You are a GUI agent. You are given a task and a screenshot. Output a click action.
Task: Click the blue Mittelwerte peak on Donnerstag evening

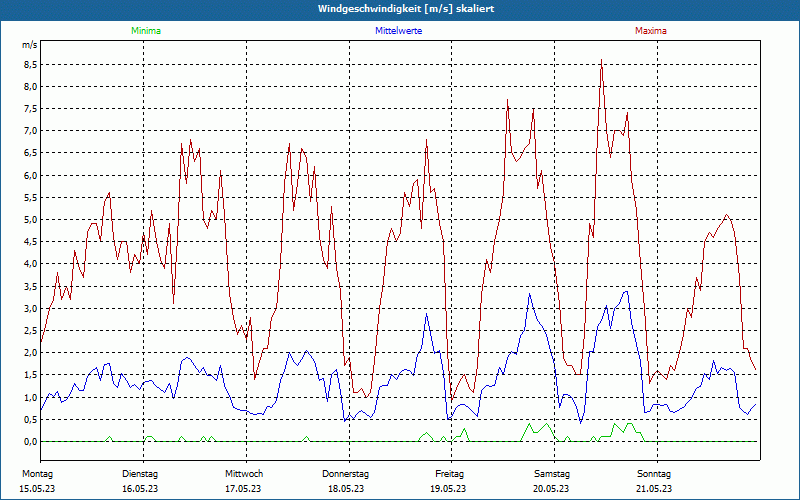(427, 313)
